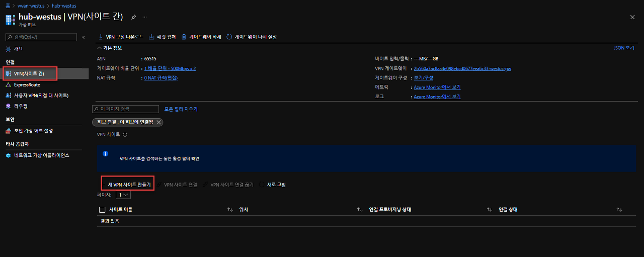The image size is (644, 257).
Task: Sort by 사이트 이름 arrows
Action: pyautogui.click(x=230, y=209)
